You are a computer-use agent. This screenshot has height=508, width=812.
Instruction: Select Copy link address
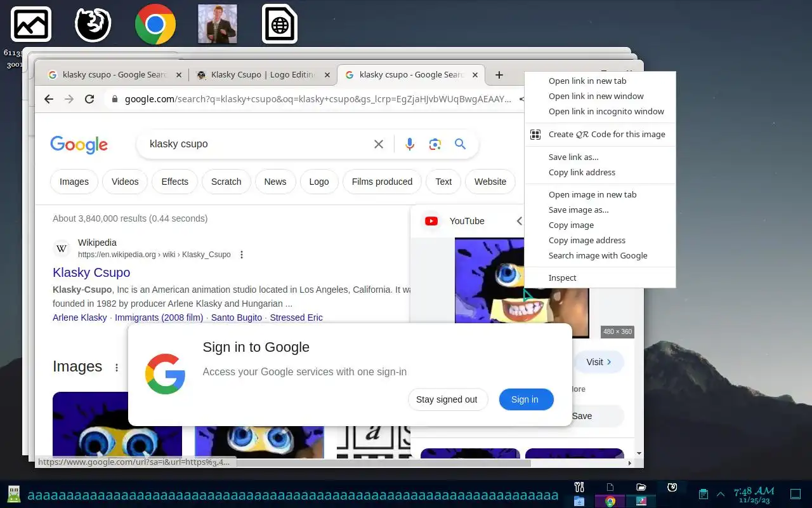click(x=600, y=173)
